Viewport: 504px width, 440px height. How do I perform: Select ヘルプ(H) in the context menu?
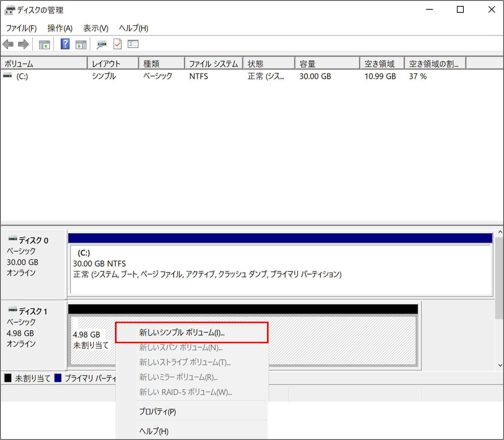(154, 431)
